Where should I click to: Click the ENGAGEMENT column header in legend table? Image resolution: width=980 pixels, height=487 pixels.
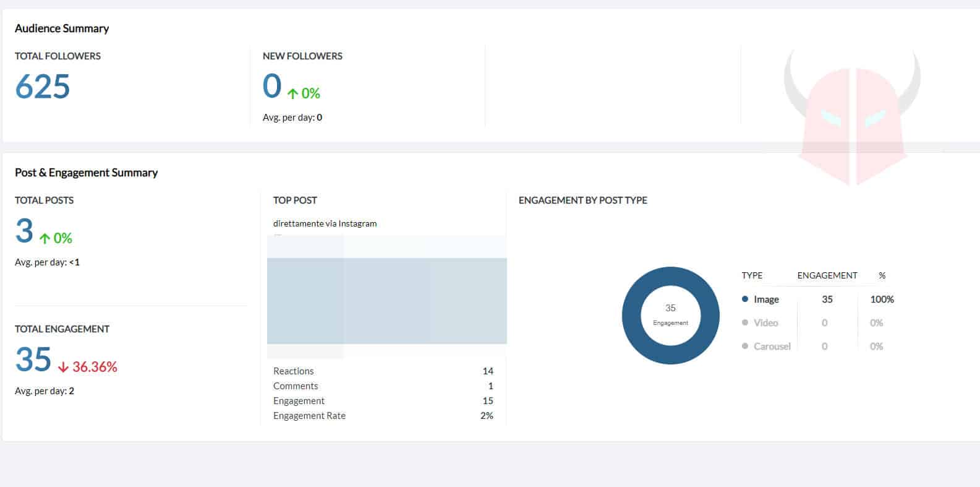(x=827, y=275)
